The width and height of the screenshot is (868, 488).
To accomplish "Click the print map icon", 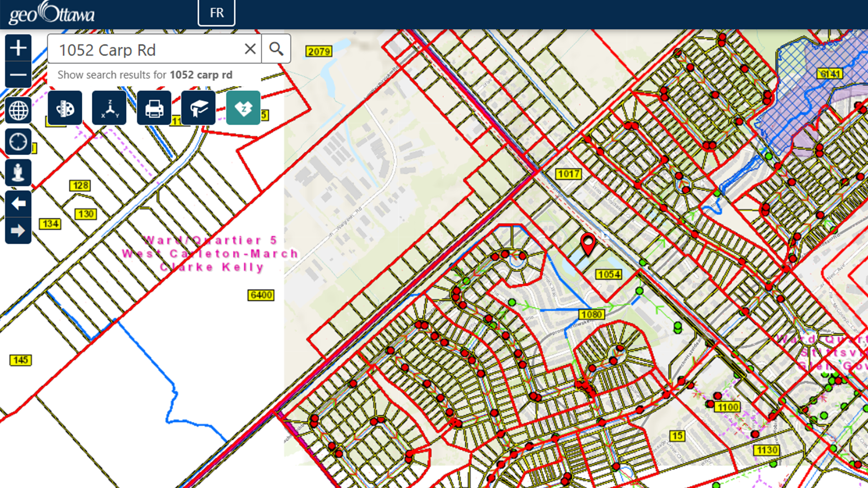I will [154, 108].
